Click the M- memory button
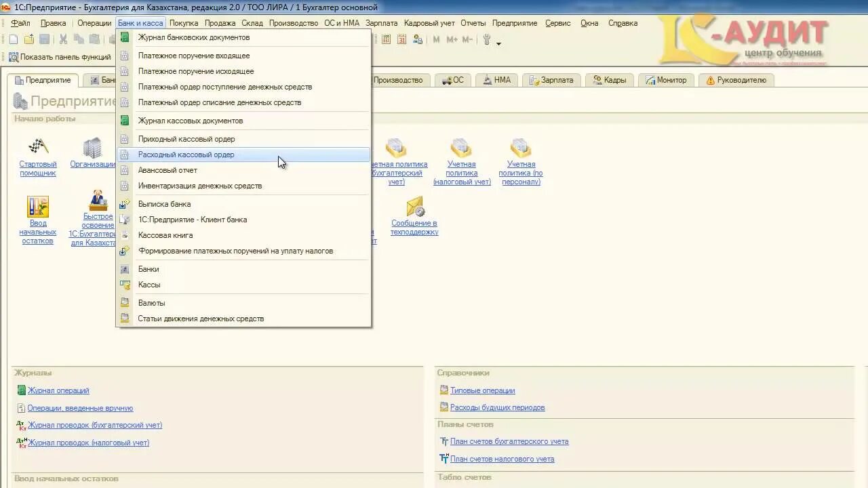 467,40
